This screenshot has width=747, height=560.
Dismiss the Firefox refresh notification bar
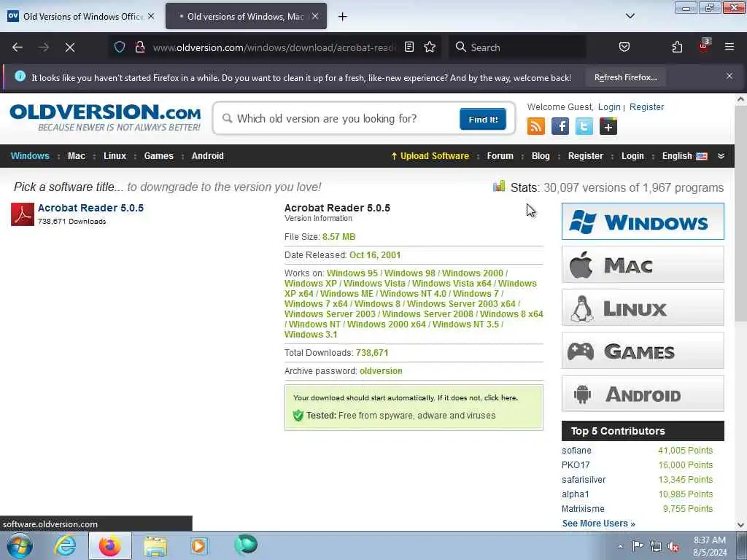click(729, 76)
